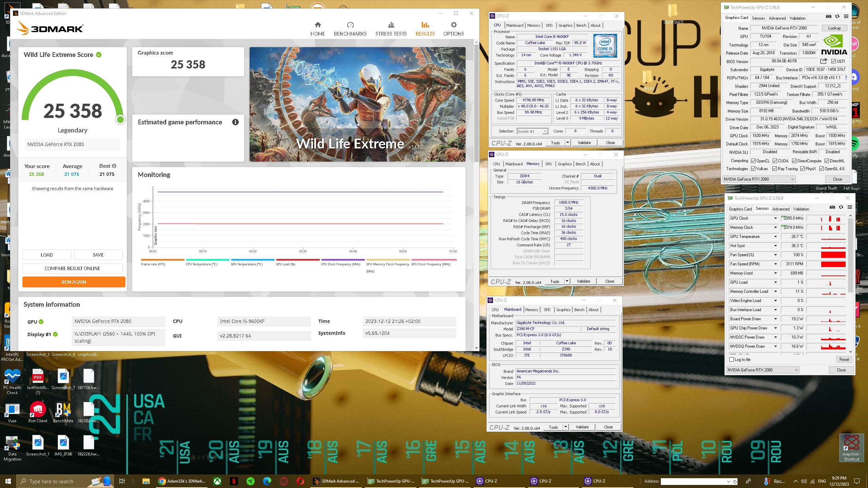This screenshot has width=868, height=488.
Task: Open OPTIONS in 3DMark
Action: (x=454, y=29)
